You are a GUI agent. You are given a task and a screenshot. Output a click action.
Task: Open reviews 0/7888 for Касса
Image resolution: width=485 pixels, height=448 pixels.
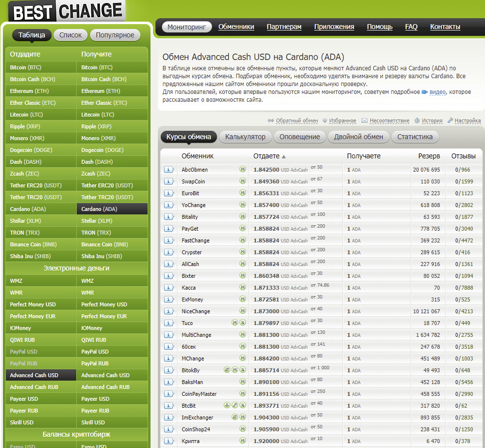click(x=462, y=288)
